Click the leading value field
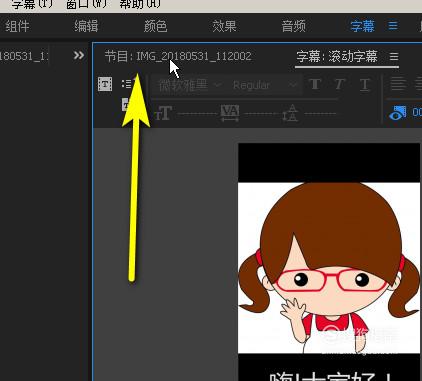 (x=320, y=114)
